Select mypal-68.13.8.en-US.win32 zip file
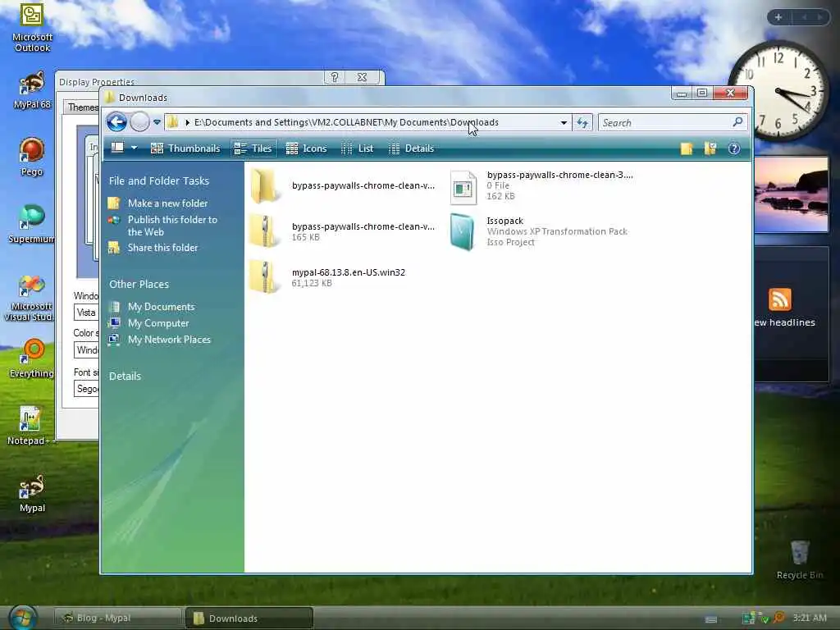This screenshot has width=840, height=630. tap(328, 277)
